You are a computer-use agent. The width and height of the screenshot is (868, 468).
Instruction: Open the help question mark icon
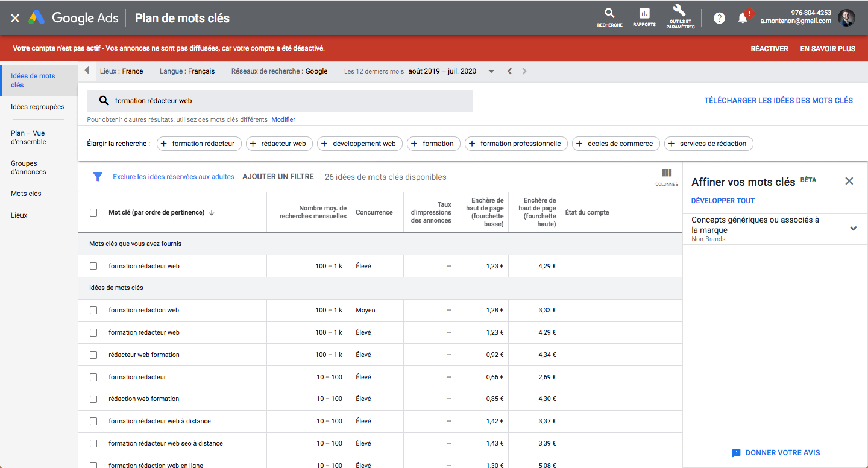click(719, 18)
